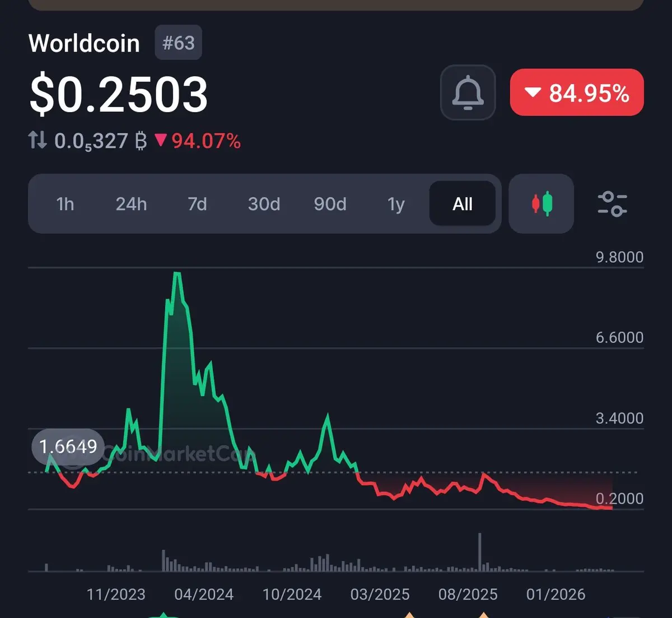Tap the 6.6000 y-axis label
This screenshot has width=672, height=618.
pyautogui.click(x=619, y=337)
